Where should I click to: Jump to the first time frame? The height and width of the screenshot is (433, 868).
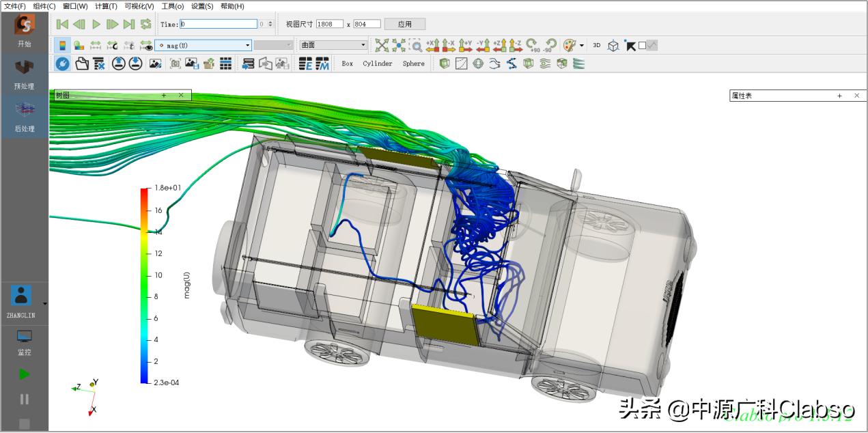pyautogui.click(x=62, y=24)
